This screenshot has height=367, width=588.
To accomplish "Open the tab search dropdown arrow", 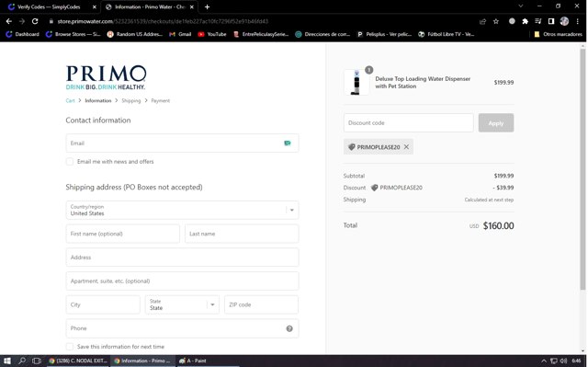I will (521, 6).
